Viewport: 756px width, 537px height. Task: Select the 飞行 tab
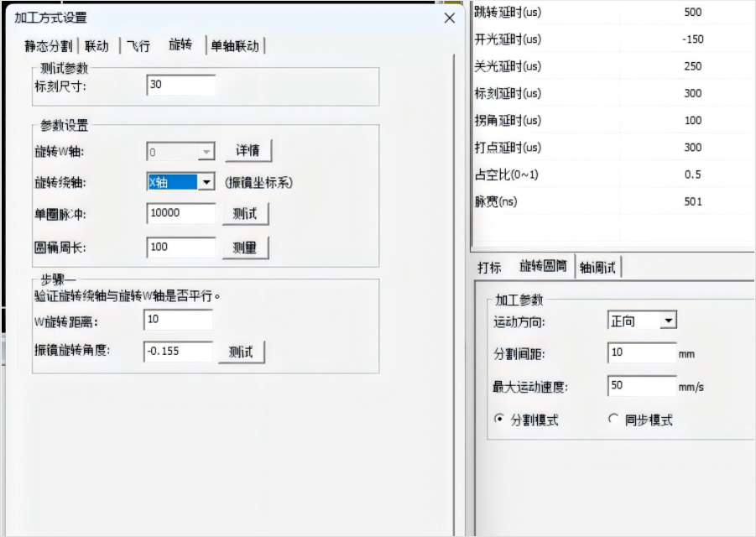click(x=138, y=46)
